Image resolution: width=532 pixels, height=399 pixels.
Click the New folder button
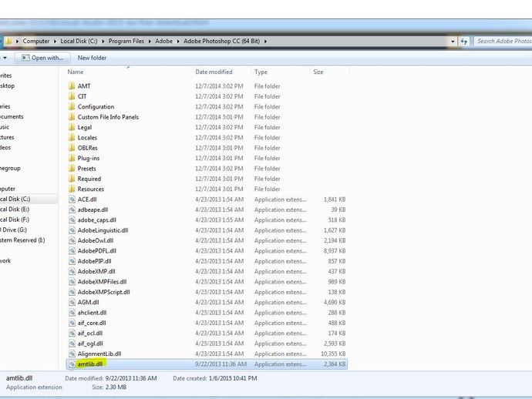(92, 58)
